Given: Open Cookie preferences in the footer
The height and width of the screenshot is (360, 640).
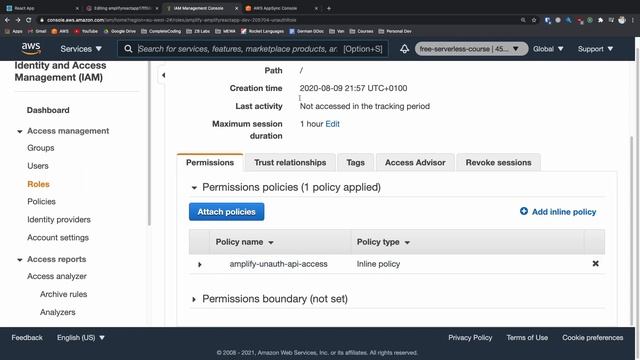Looking at the screenshot, I should tap(593, 338).
